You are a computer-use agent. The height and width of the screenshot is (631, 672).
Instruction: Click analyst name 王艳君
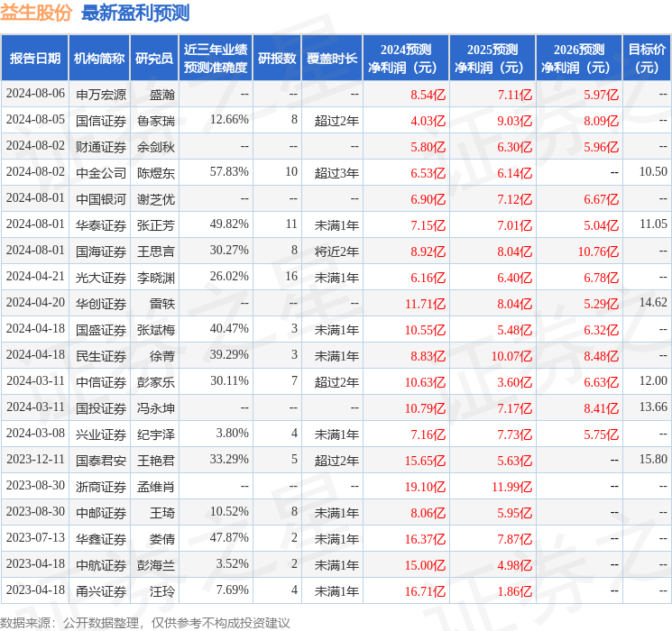(155, 461)
